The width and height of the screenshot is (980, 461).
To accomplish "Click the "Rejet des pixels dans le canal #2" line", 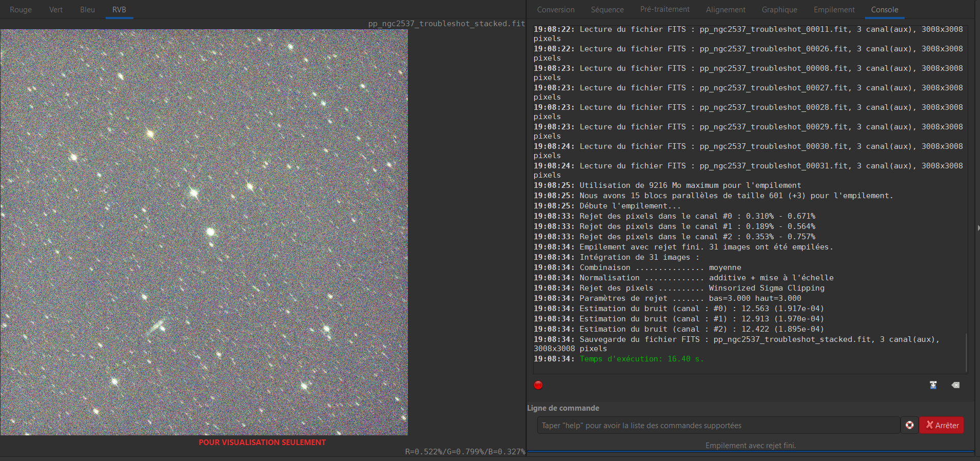I will 674,237.
